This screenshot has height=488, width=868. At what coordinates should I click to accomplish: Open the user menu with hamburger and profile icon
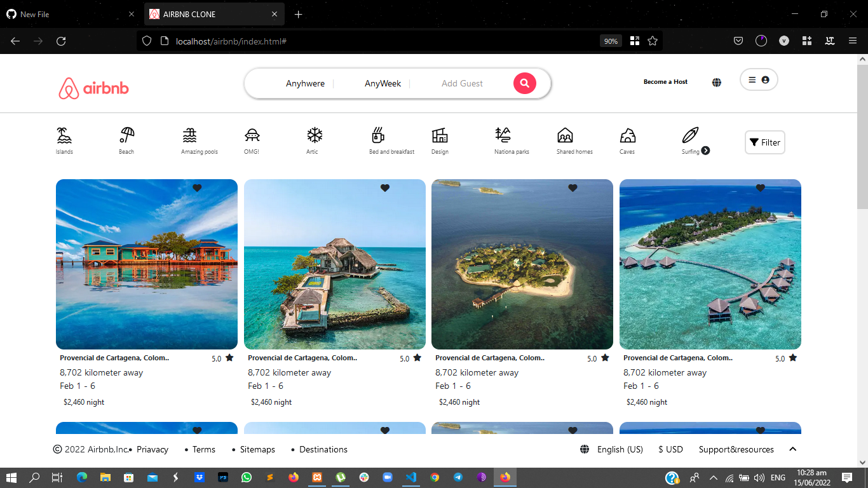point(759,80)
